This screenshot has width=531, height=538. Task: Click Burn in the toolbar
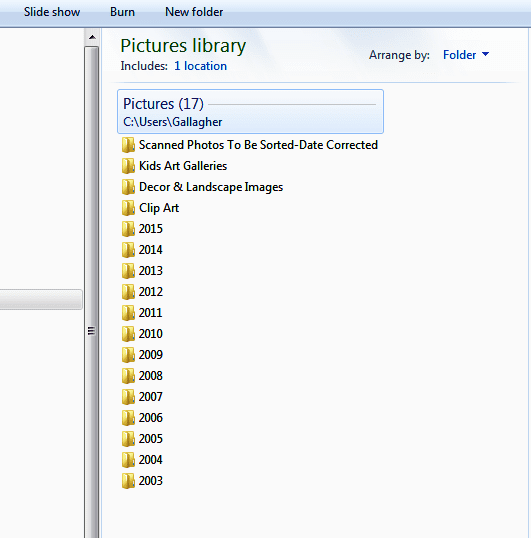tap(122, 12)
